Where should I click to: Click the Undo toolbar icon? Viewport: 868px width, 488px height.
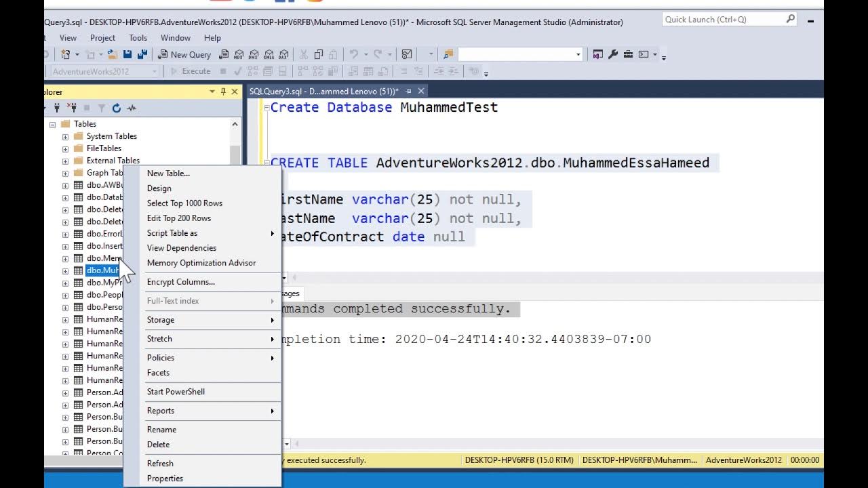pyautogui.click(x=353, y=54)
